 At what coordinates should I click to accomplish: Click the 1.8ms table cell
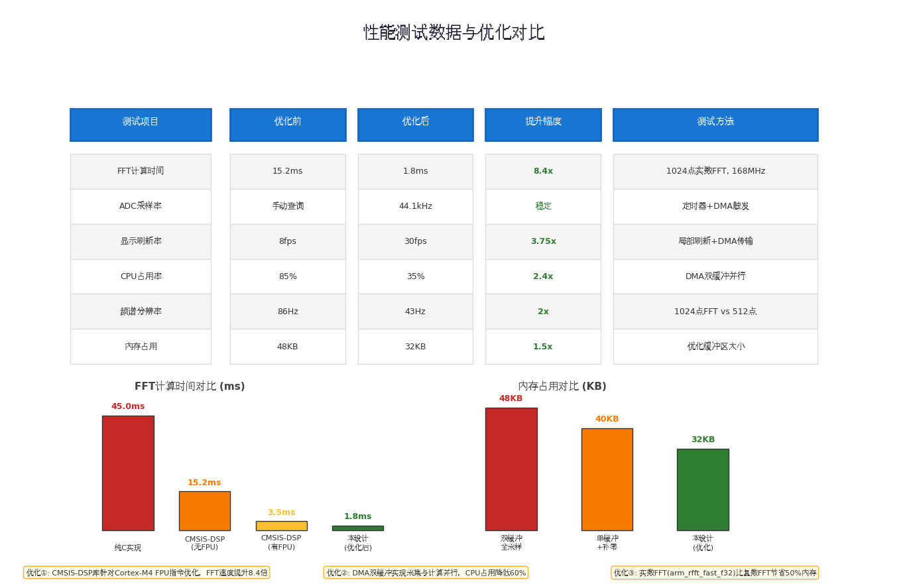coord(416,172)
